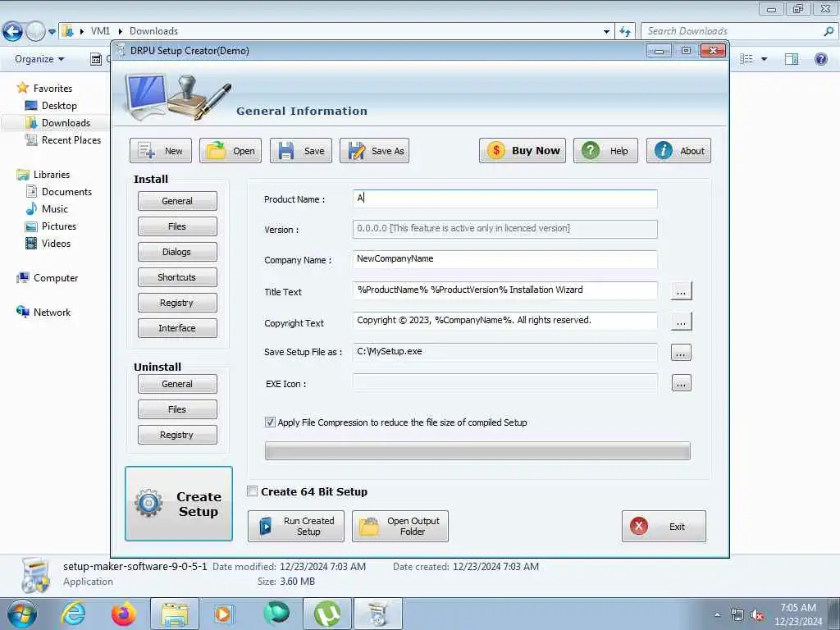The height and width of the screenshot is (630, 840).
Task: Click Libraries in Explorer sidebar
Action: (x=43, y=175)
